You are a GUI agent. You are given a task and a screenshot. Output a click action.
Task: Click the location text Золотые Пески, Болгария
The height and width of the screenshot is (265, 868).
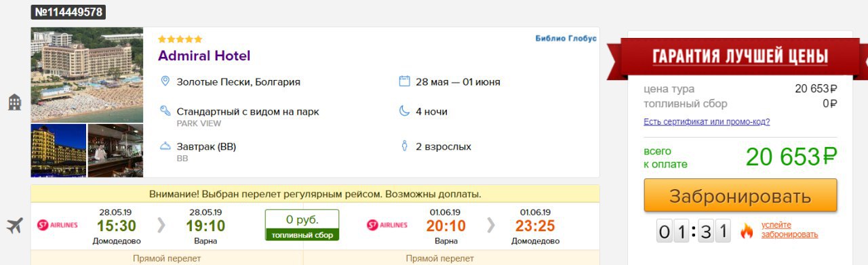click(238, 82)
